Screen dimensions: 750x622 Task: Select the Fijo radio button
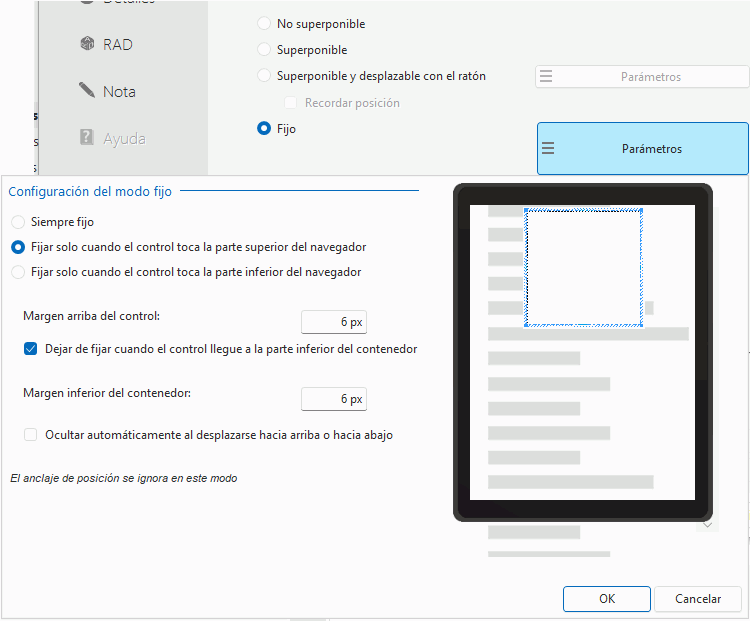[x=264, y=128]
